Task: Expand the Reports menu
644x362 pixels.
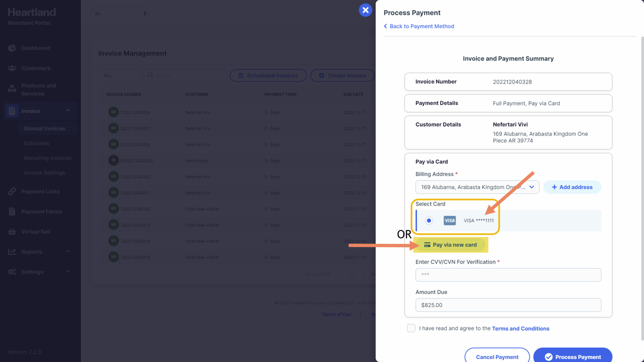Action: 68,252
